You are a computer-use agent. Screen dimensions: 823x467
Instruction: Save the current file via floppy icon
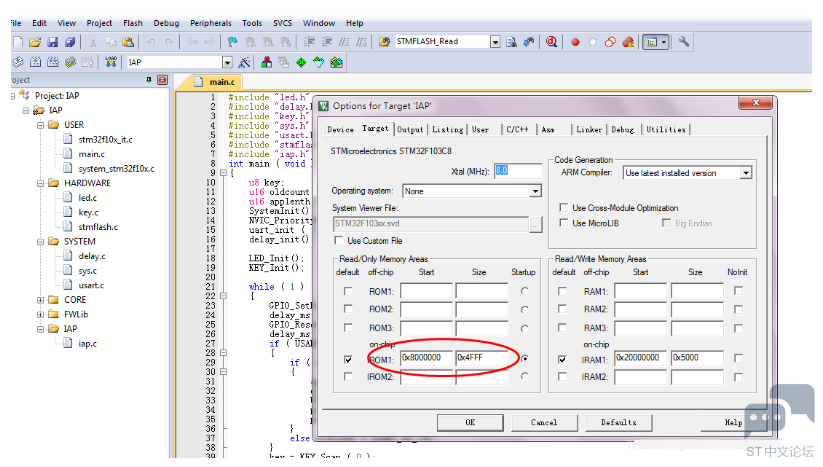click(52, 42)
